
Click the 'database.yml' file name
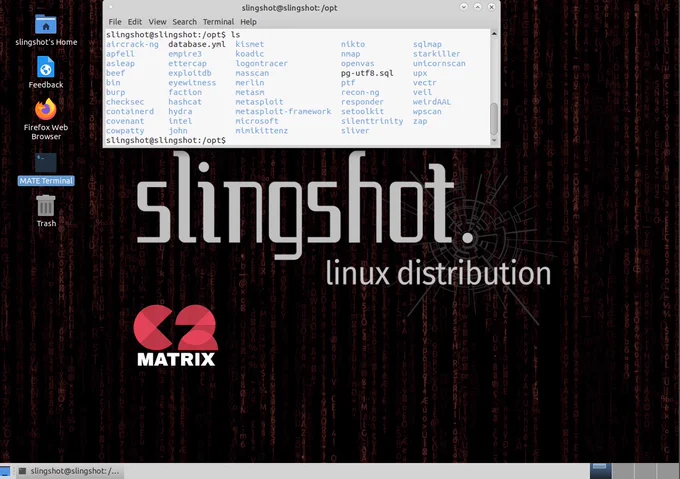[197, 44]
